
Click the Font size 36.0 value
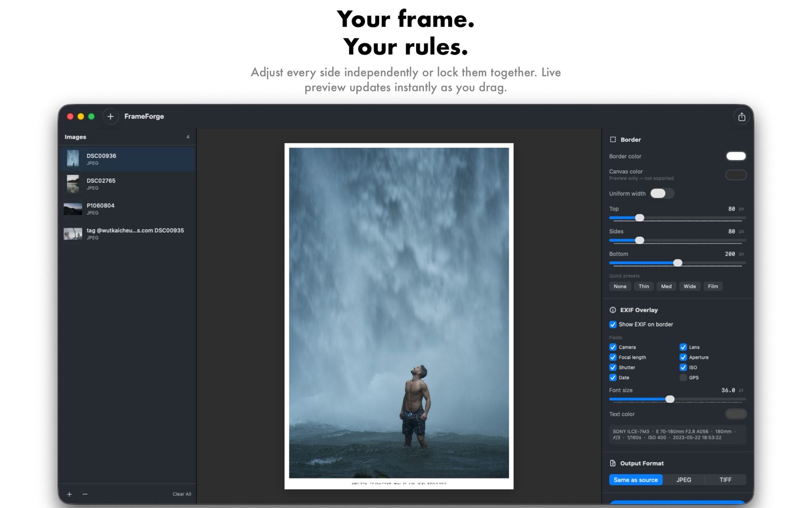728,390
